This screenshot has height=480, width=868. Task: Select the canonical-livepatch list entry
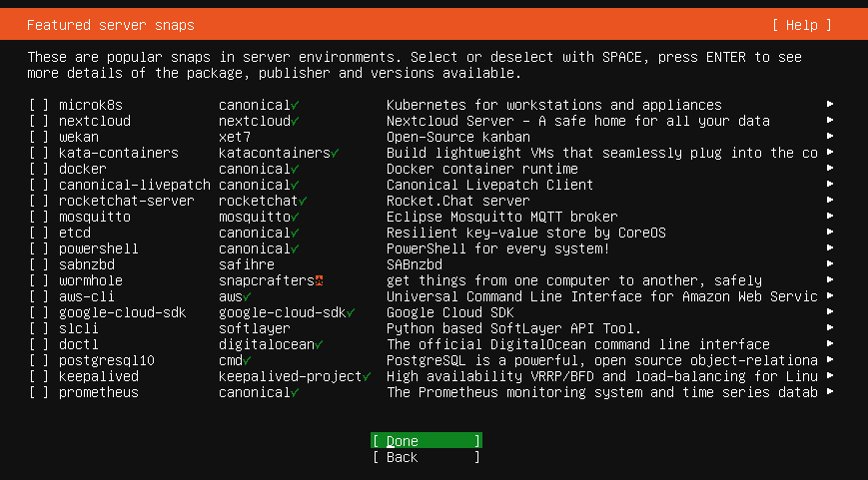[x=134, y=185]
